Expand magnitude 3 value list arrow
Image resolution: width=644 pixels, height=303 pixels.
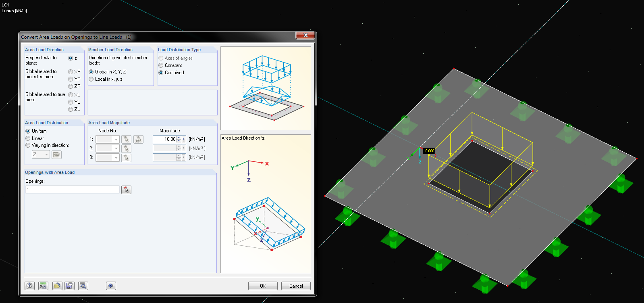[184, 158]
